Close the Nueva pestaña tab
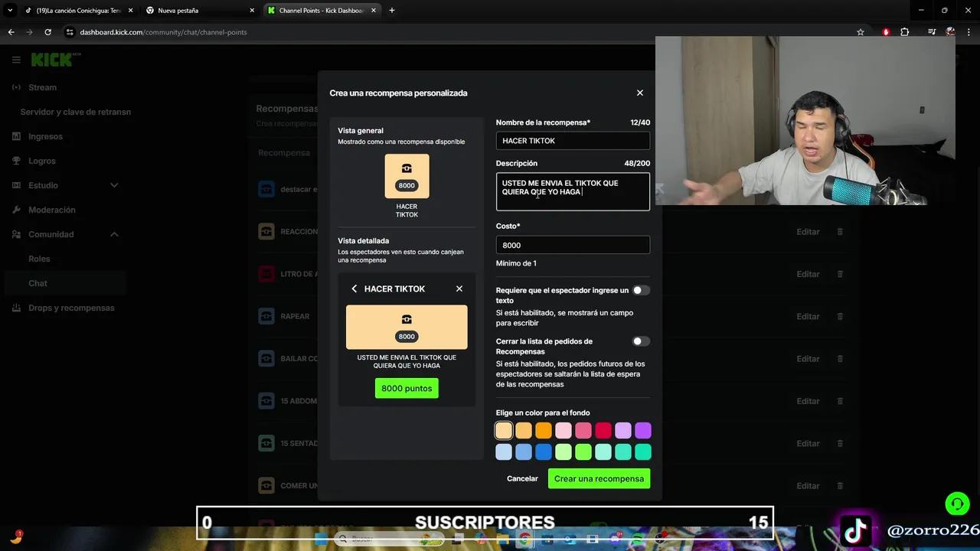 tap(253, 11)
